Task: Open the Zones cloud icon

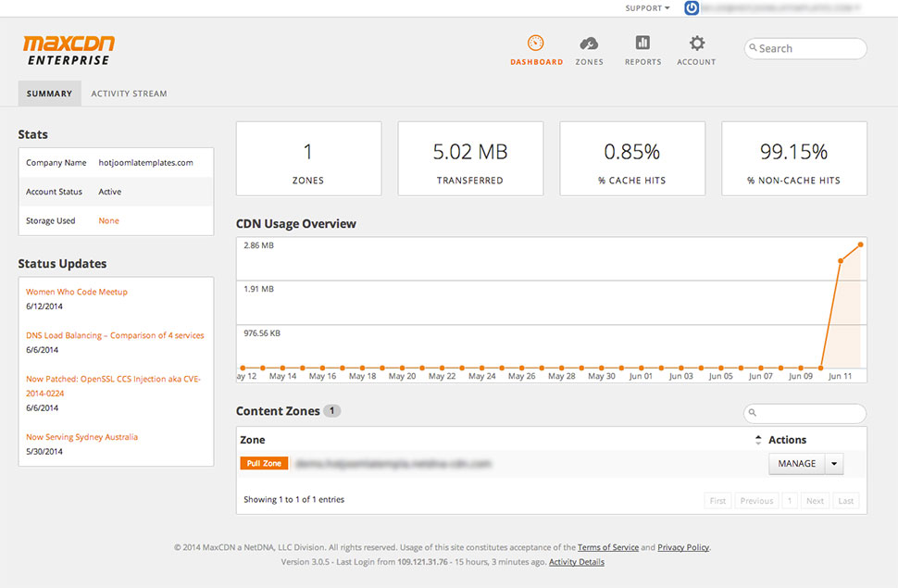Action: click(x=589, y=43)
